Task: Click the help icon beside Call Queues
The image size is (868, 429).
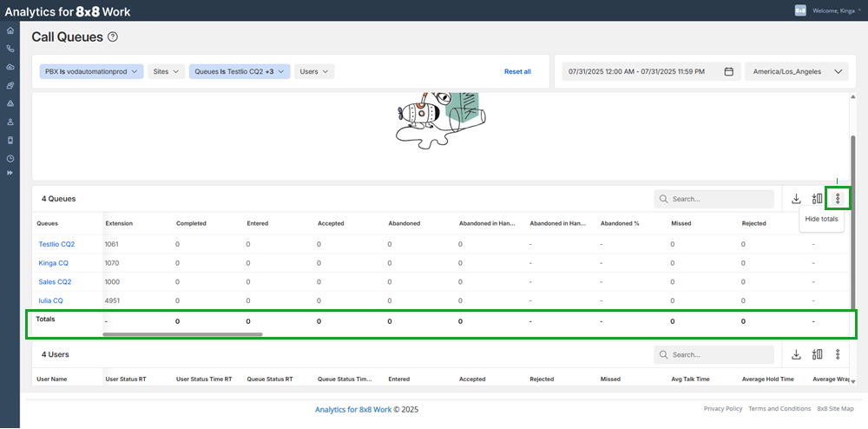Action: pyautogui.click(x=113, y=37)
